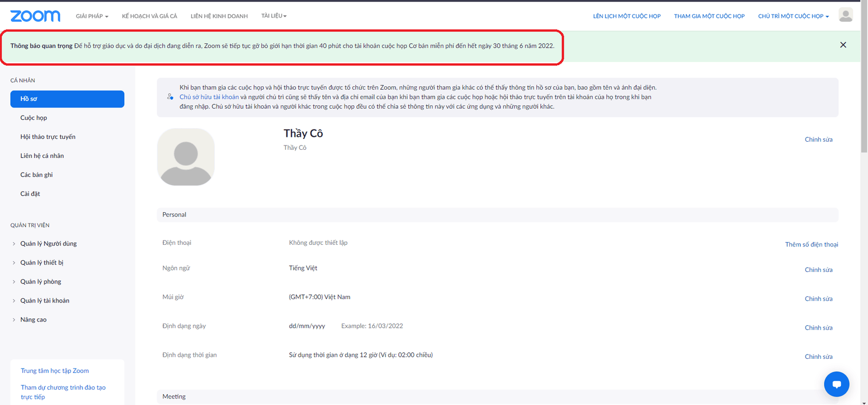Open the user avatar icon in header
Viewport: 868px width, 405px height.
[845, 15]
